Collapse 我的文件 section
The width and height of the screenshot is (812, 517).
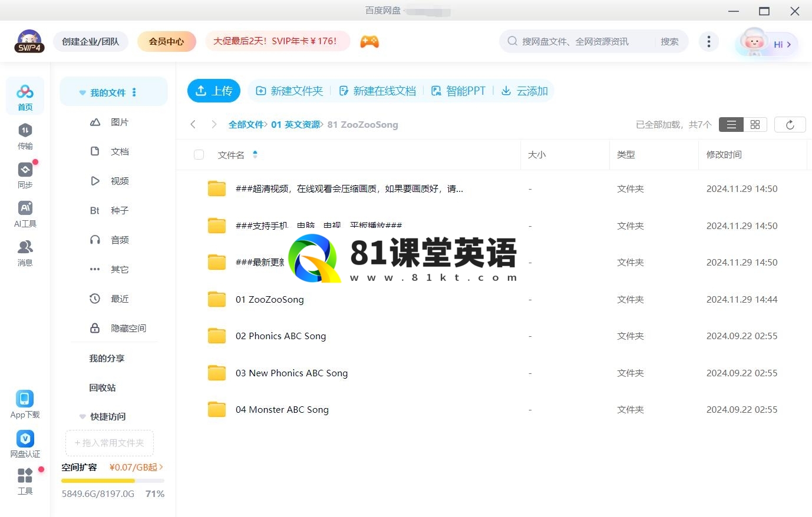[x=82, y=93]
